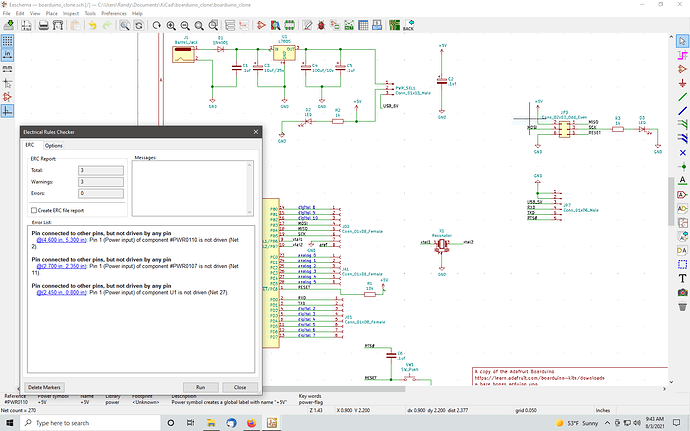This screenshot has height=431, width=690.
Task: Open the Inspect menu
Action: click(x=70, y=14)
